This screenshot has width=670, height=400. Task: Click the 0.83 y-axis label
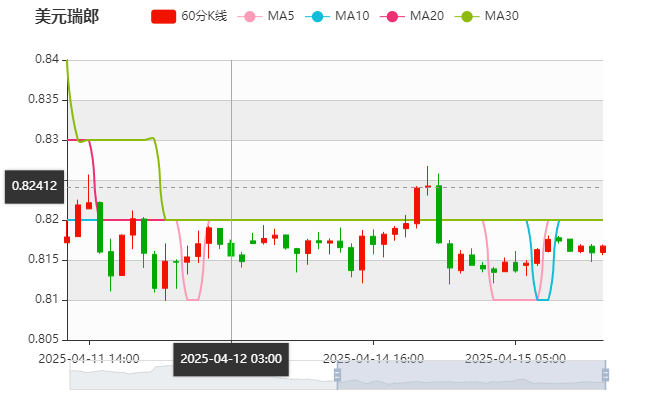(47, 139)
